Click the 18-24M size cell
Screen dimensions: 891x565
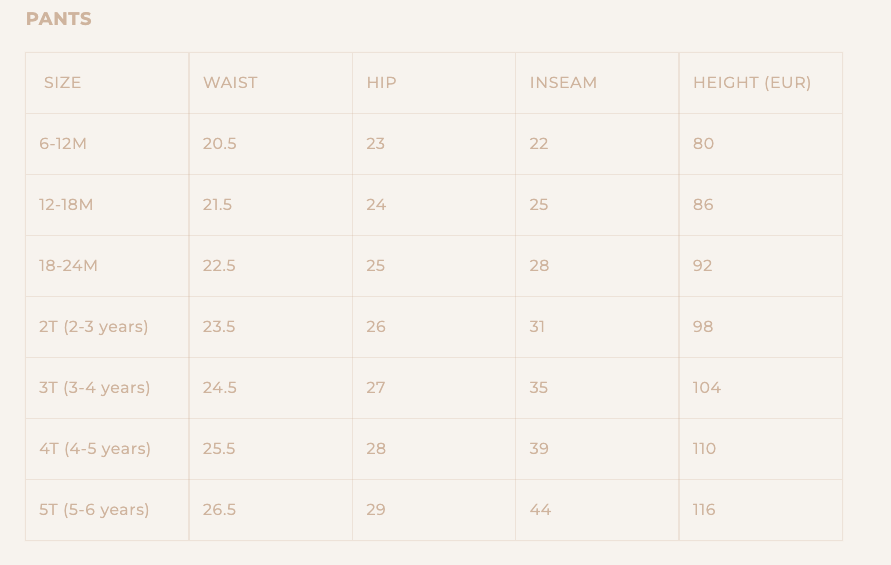[68, 266]
